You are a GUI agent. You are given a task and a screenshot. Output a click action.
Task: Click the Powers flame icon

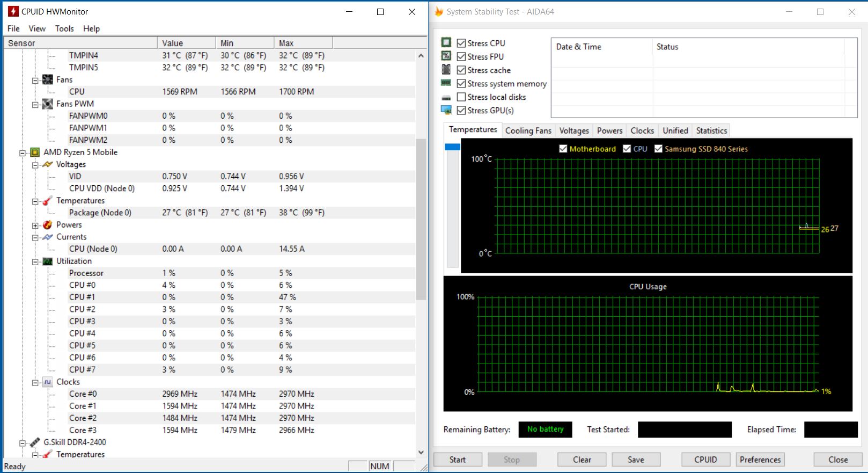pos(48,225)
